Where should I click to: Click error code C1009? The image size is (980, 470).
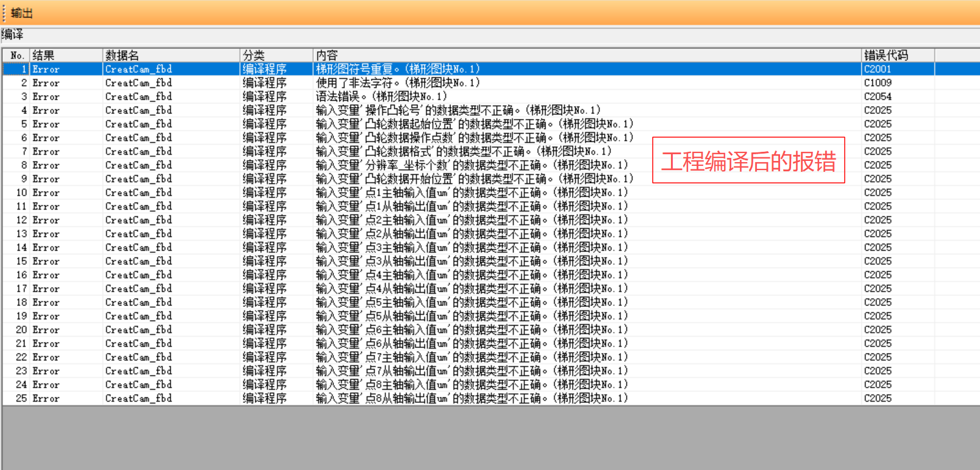(878, 83)
